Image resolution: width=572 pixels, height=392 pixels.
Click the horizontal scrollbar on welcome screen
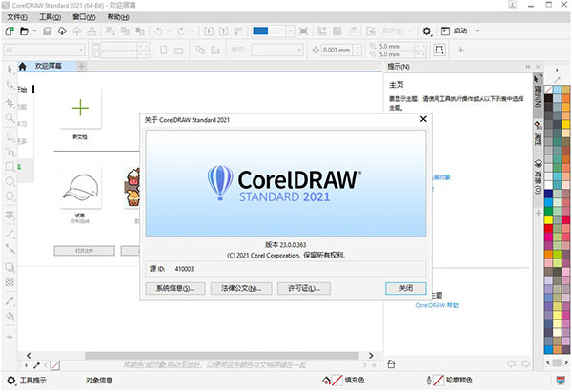coord(222,355)
